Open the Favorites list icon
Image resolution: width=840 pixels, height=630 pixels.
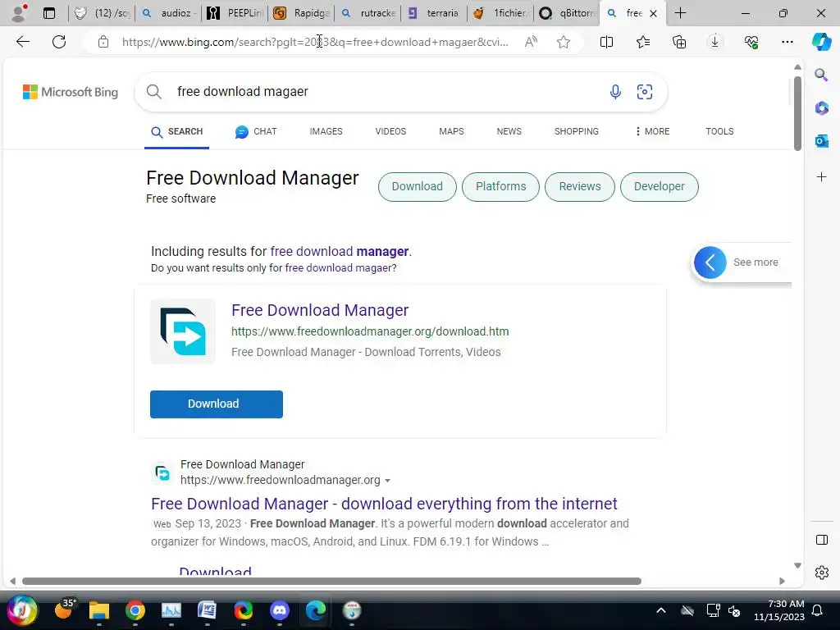point(643,42)
